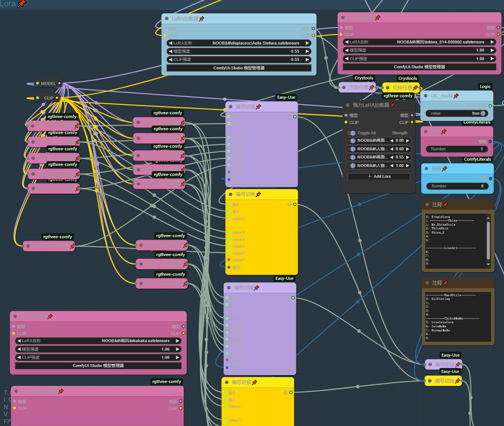Viewport: 504px width, 426px height.
Task: Increase strength of the 0.80 LoRA row
Action: tap(408, 141)
